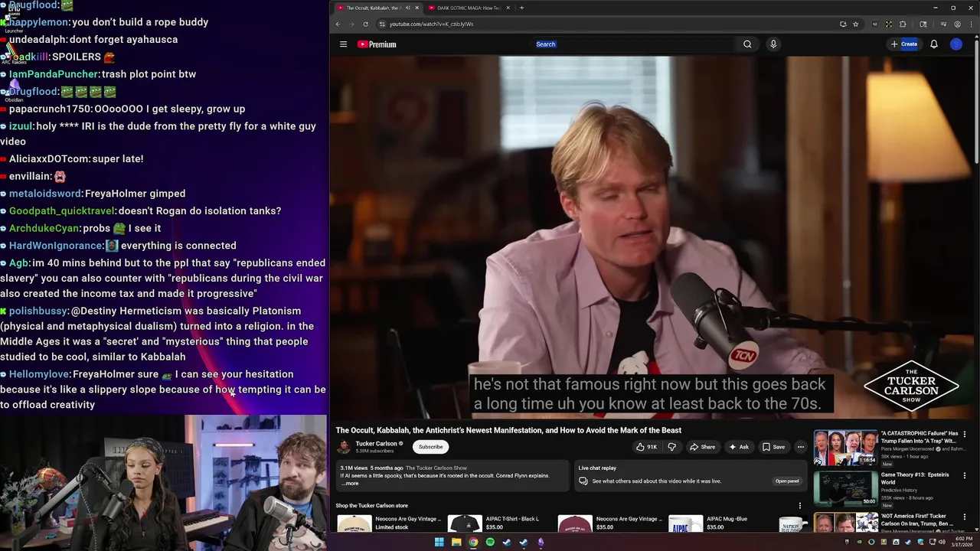The width and height of the screenshot is (980, 551).
Task: Close the DARK GOTHIC MAGA tab
Action: [507, 8]
